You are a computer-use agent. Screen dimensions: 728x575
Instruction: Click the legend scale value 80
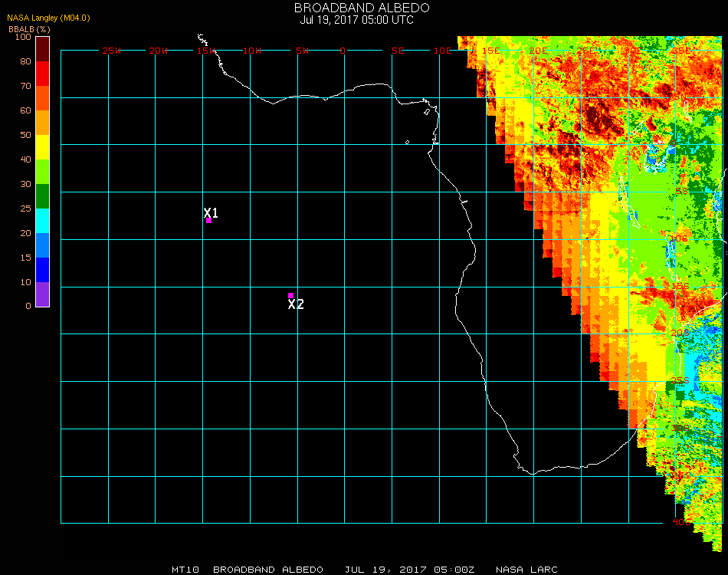[x=25, y=61]
